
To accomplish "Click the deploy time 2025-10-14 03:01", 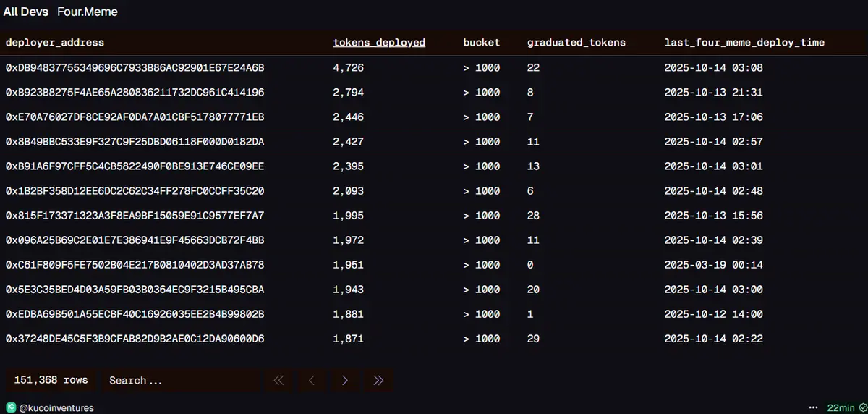I will point(714,166).
